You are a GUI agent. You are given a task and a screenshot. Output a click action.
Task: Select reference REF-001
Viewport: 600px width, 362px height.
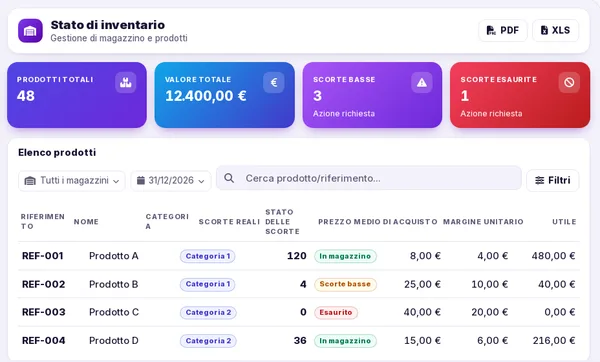coord(42,256)
